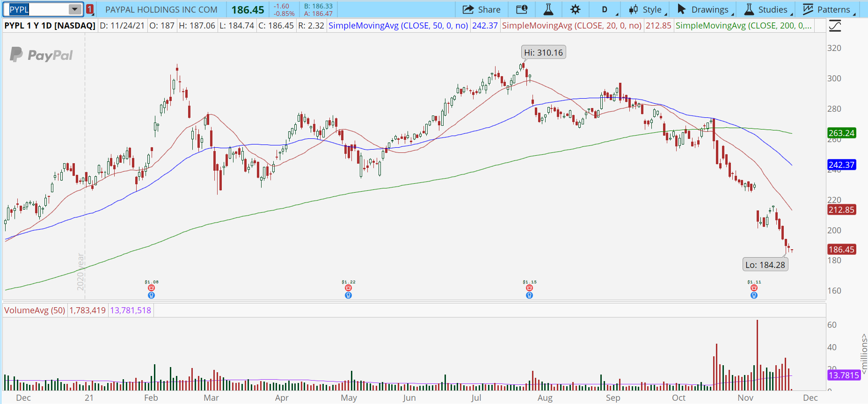Viewport: 868px width, 404px height.
Task: Open chart settings with the gear icon
Action: coord(576,9)
